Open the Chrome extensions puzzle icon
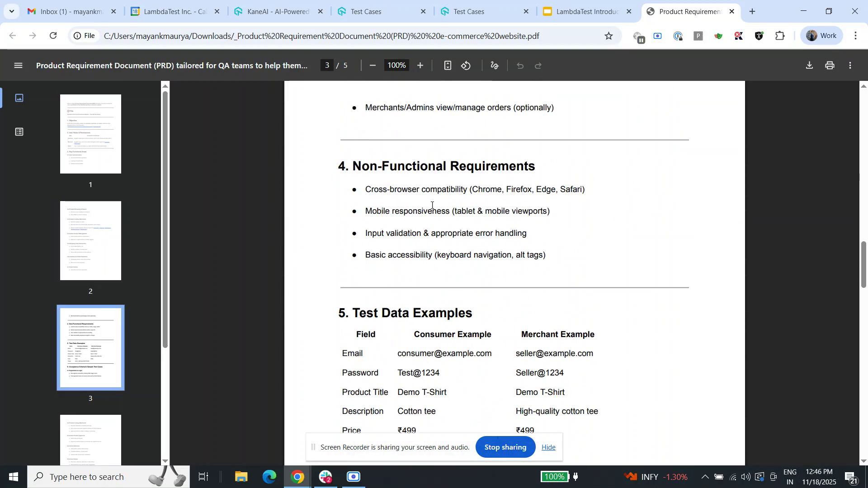Viewport: 868px width, 488px height. [x=780, y=36]
